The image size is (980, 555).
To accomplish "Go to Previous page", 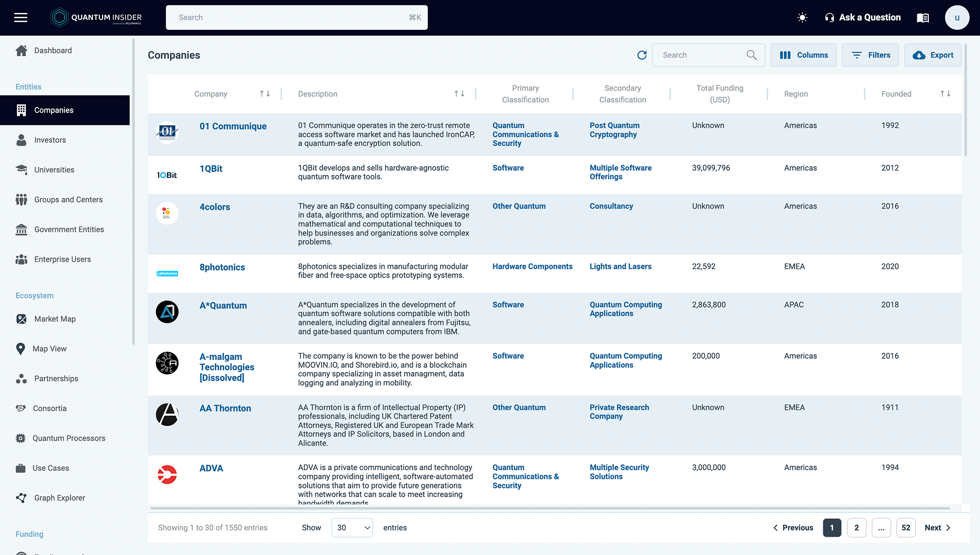I will pos(793,528).
